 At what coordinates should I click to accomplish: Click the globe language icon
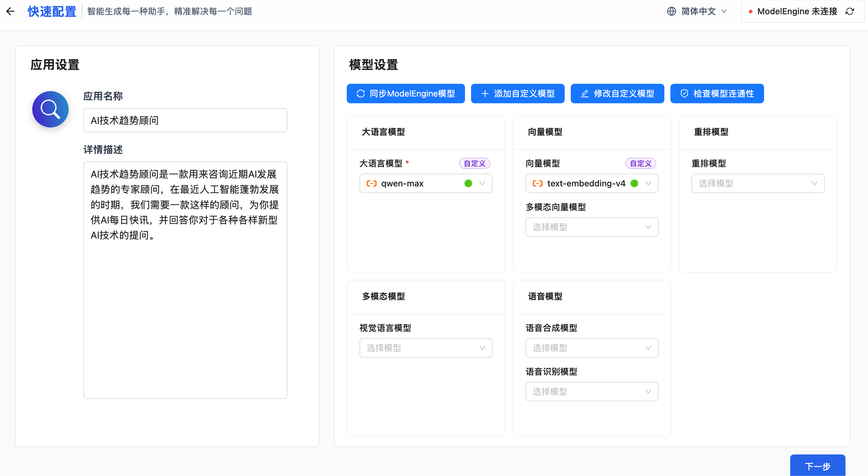pos(671,12)
